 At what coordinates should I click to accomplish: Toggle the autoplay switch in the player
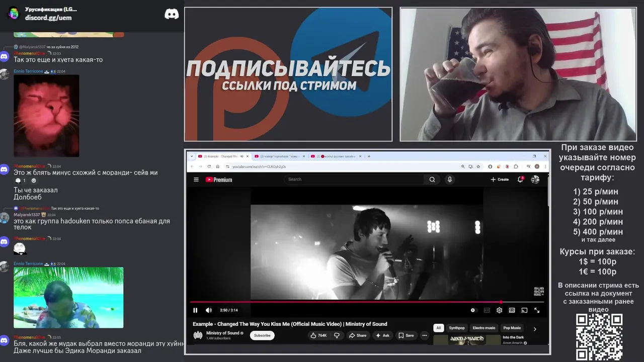[473, 310]
